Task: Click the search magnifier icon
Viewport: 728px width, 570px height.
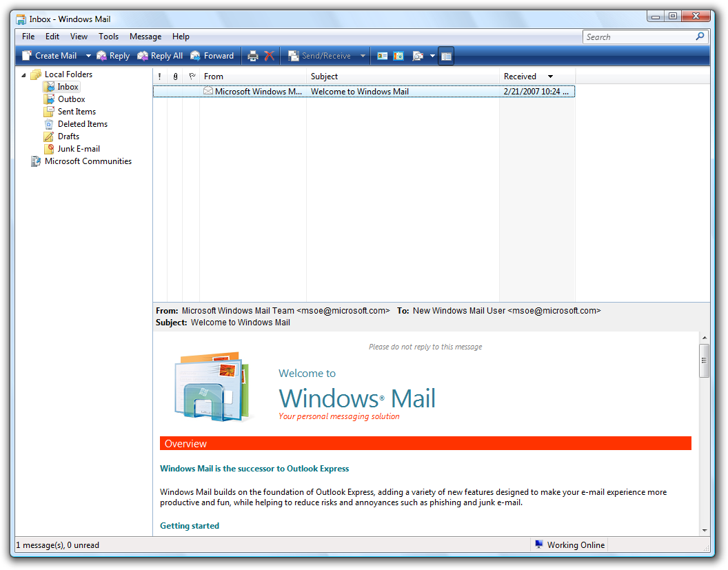Action: click(x=700, y=37)
